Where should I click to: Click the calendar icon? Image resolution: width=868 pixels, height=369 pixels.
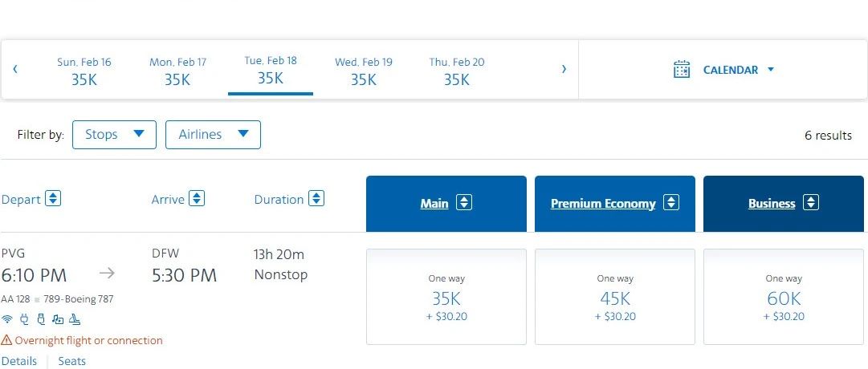[x=682, y=69]
